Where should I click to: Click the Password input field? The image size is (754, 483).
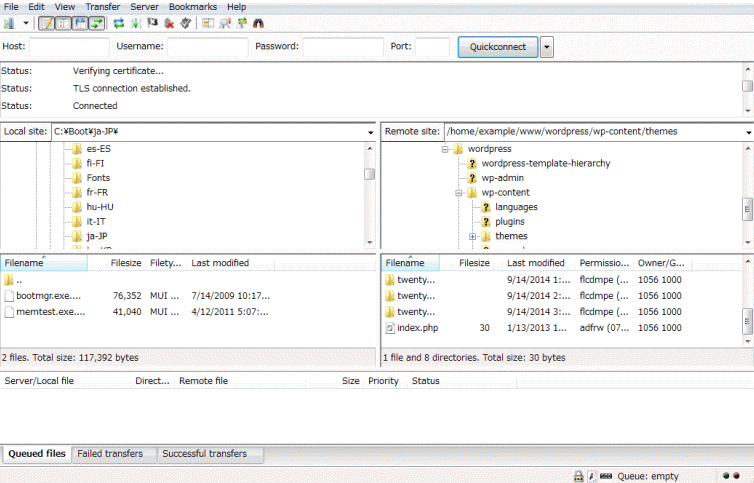click(343, 47)
